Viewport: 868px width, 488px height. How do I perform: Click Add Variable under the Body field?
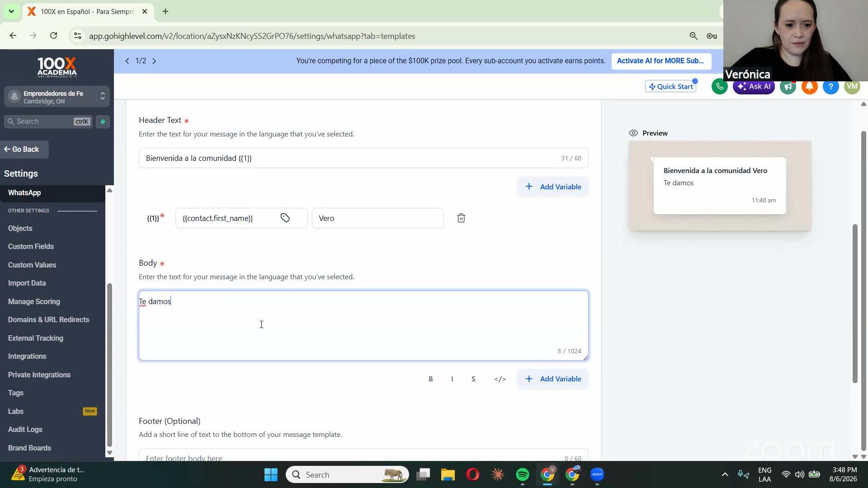[553, 379]
